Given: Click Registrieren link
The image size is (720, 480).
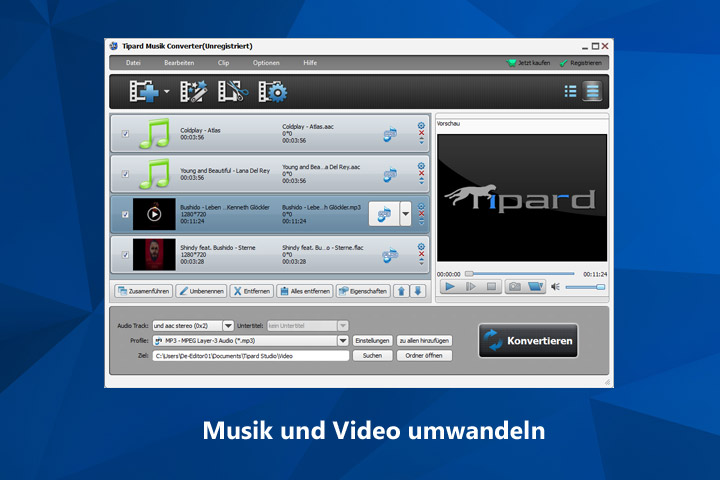Looking at the screenshot, I should click(581, 63).
